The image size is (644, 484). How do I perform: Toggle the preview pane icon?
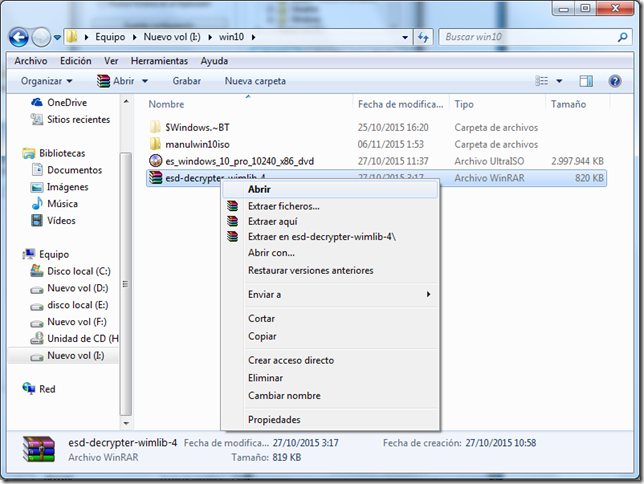(586, 81)
